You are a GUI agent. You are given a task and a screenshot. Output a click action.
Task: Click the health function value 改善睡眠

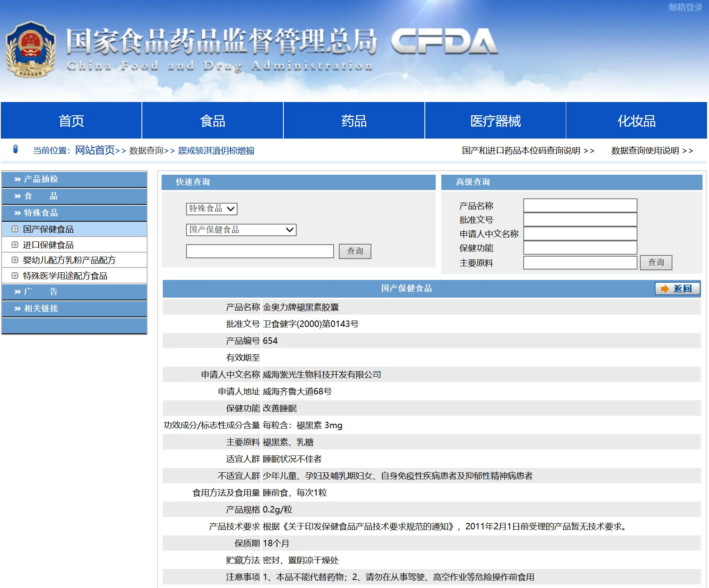(x=280, y=408)
